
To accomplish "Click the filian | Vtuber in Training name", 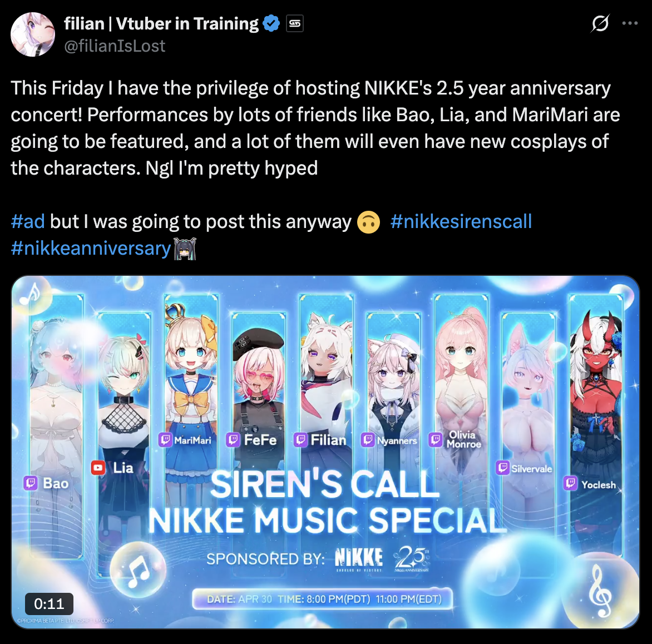I will click(161, 24).
